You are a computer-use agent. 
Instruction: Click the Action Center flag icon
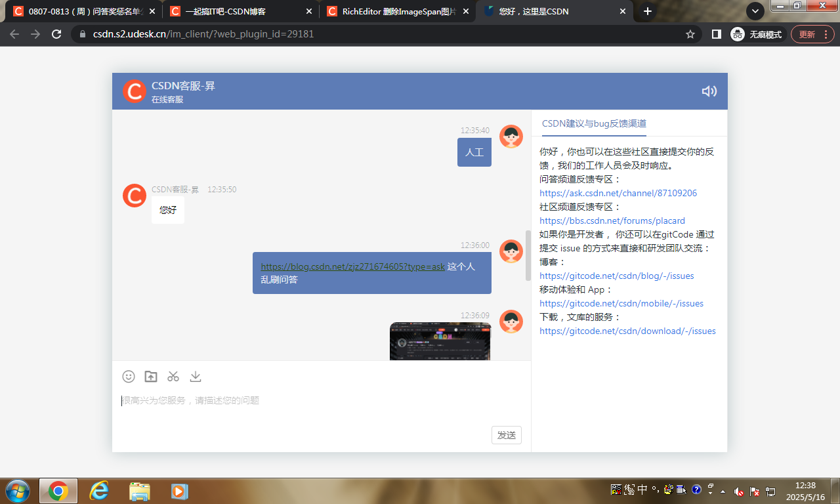pos(755,491)
